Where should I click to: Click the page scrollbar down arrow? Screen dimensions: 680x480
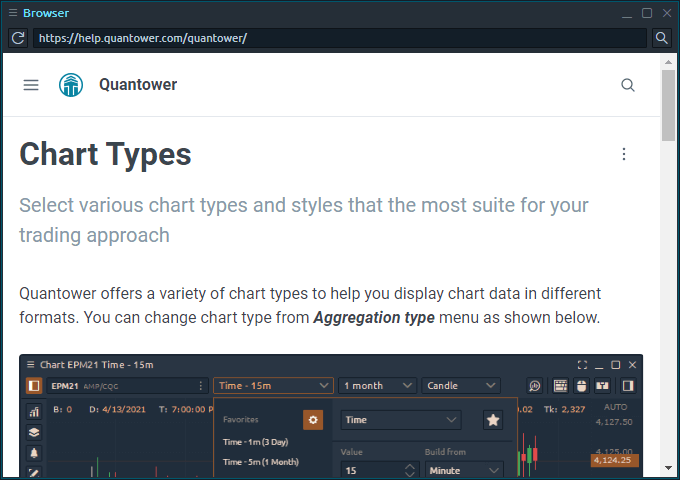pos(668,468)
